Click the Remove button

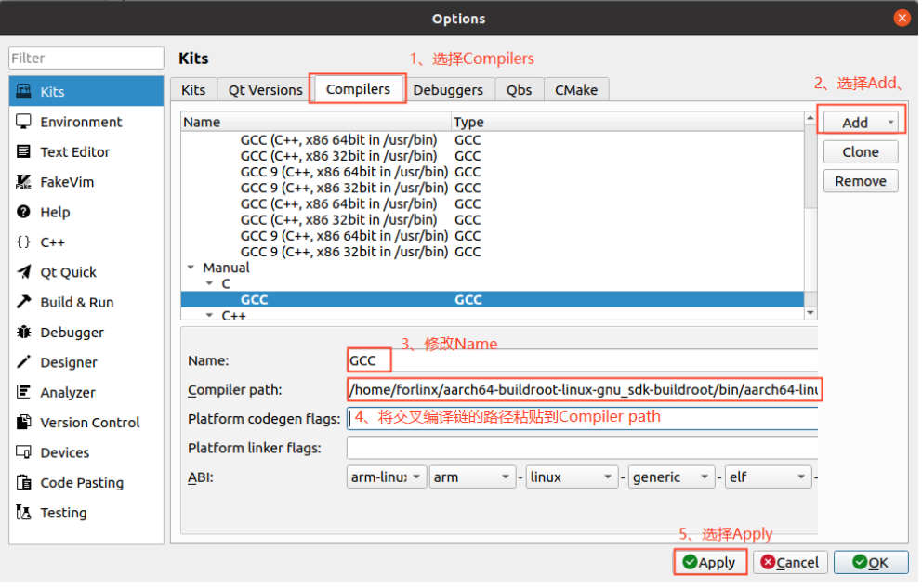tap(861, 181)
